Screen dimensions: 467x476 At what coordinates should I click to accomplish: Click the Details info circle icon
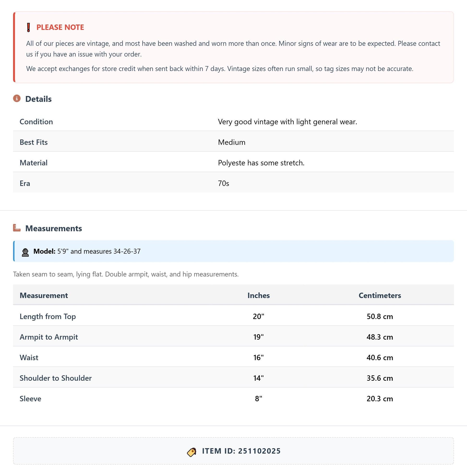click(x=17, y=98)
